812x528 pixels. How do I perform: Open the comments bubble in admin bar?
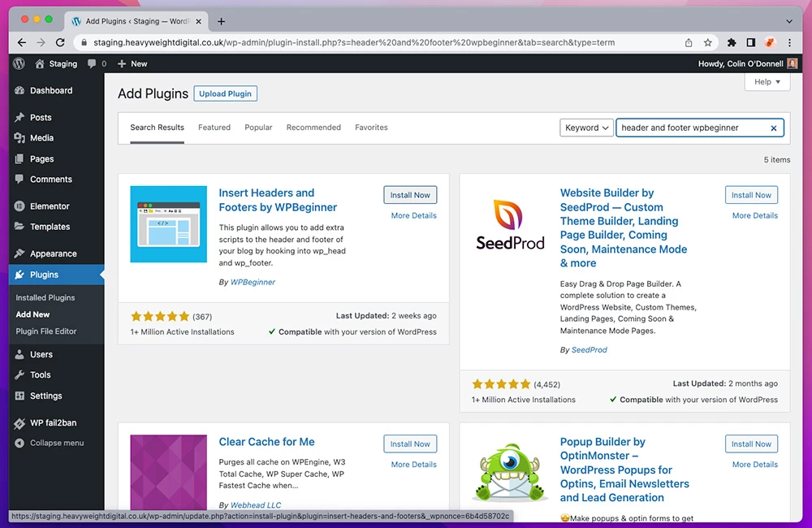96,63
